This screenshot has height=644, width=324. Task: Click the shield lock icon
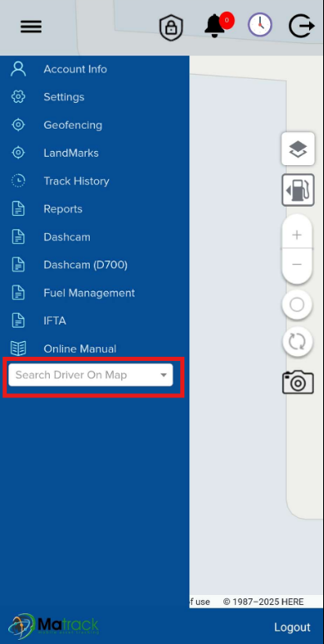pyautogui.click(x=170, y=27)
